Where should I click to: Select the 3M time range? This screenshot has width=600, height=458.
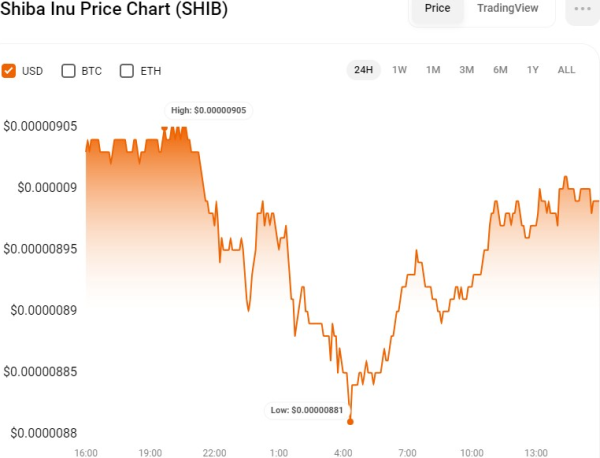[x=466, y=70]
